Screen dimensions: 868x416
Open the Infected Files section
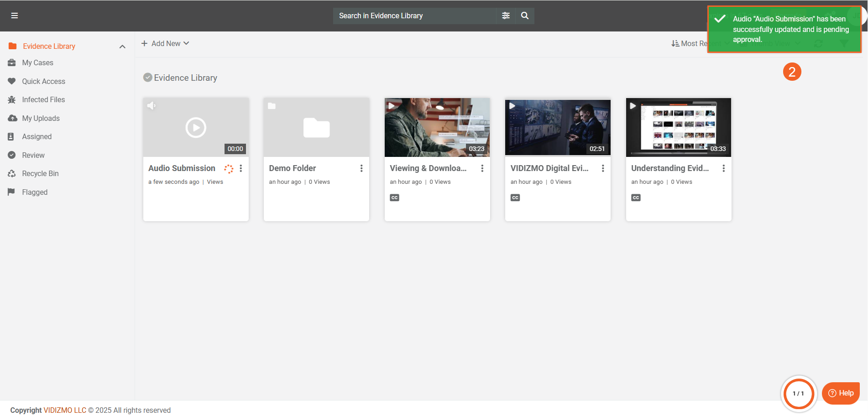coord(43,99)
